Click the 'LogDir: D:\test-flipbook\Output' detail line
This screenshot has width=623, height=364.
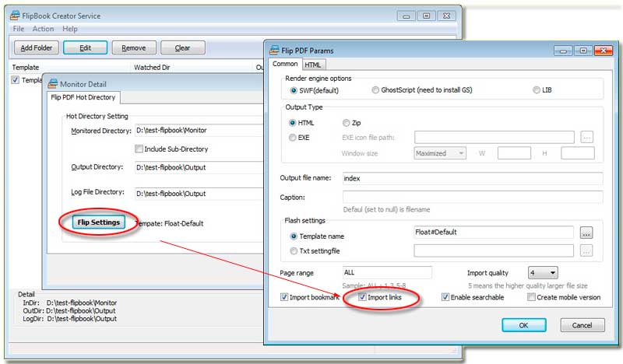tap(69, 319)
